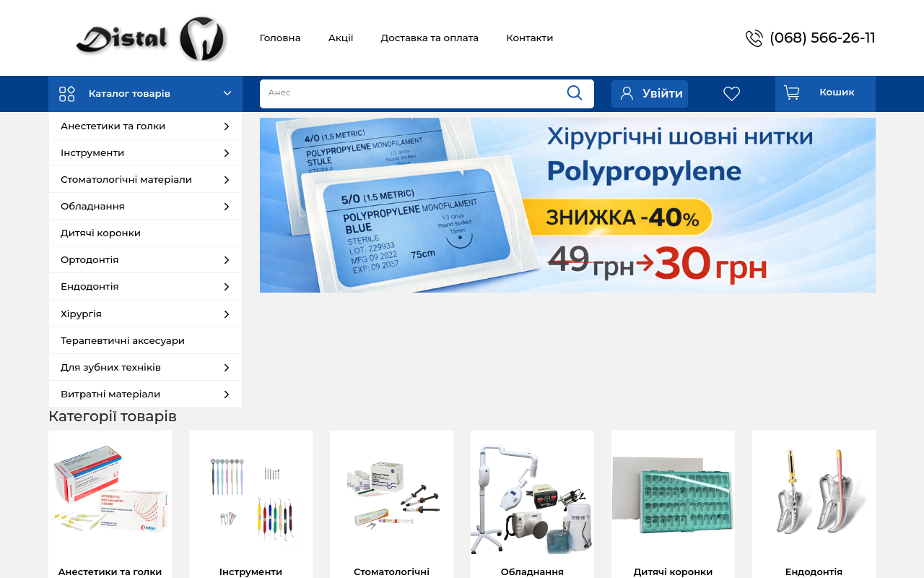This screenshot has width=924, height=578.
Task: Open Обладнання category card label
Action: [532, 571]
